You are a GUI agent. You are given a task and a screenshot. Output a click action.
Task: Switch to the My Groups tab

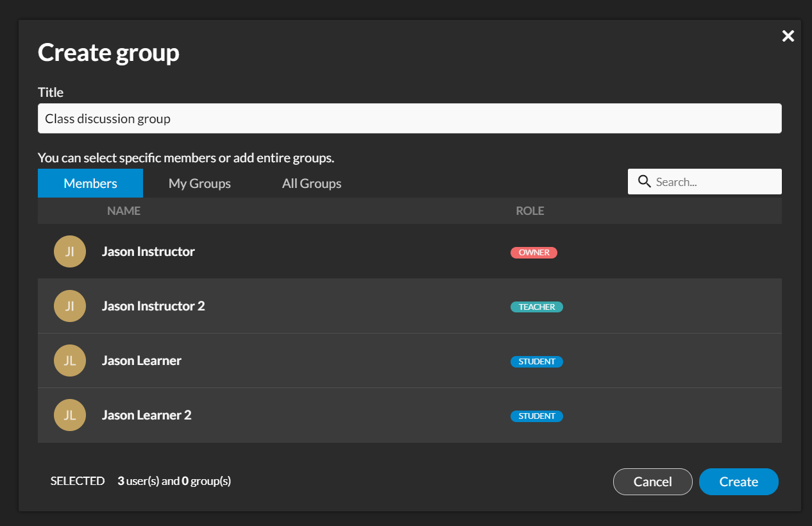(199, 183)
